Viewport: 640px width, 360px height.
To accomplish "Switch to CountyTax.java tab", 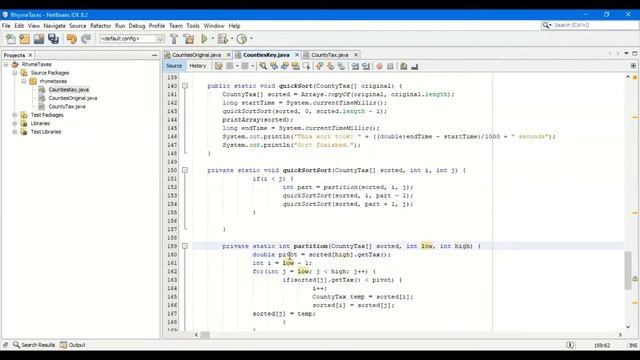I will point(329,55).
